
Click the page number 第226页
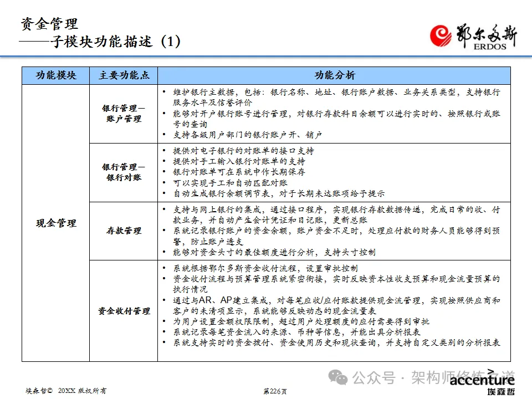pyautogui.click(x=275, y=392)
